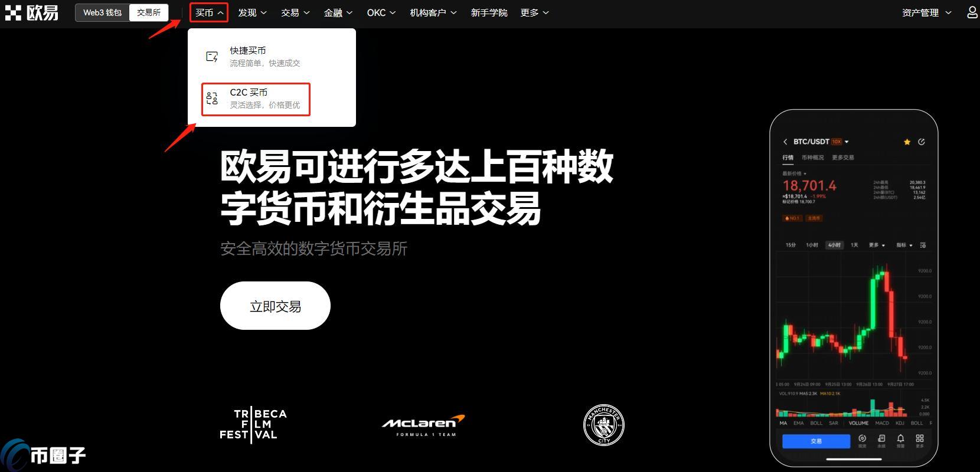
Task: Select the 1天 chart interval
Action: click(854, 245)
